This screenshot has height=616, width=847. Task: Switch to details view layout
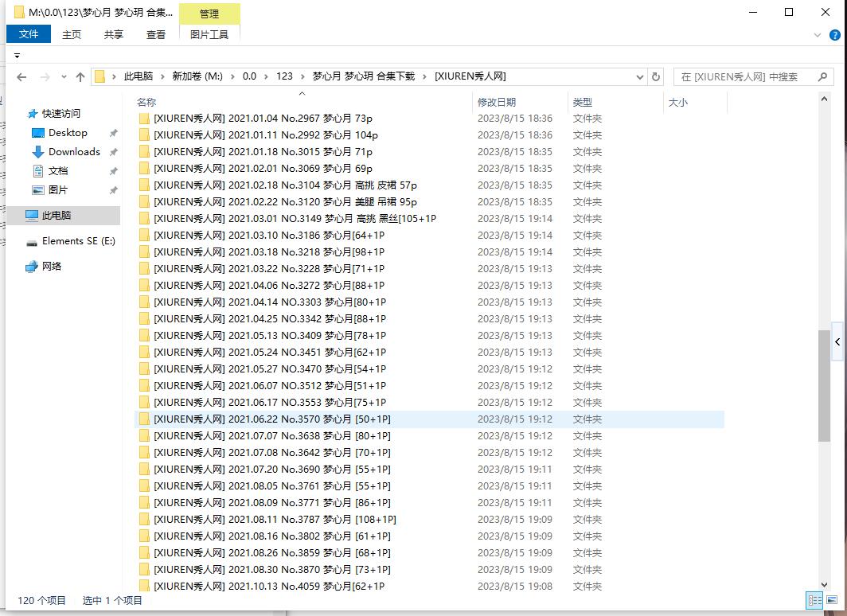click(x=814, y=601)
